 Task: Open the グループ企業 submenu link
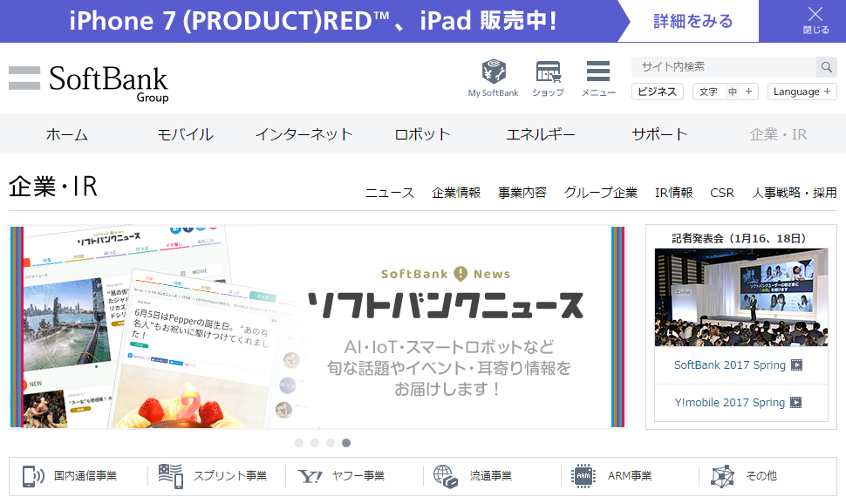pyautogui.click(x=601, y=193)
